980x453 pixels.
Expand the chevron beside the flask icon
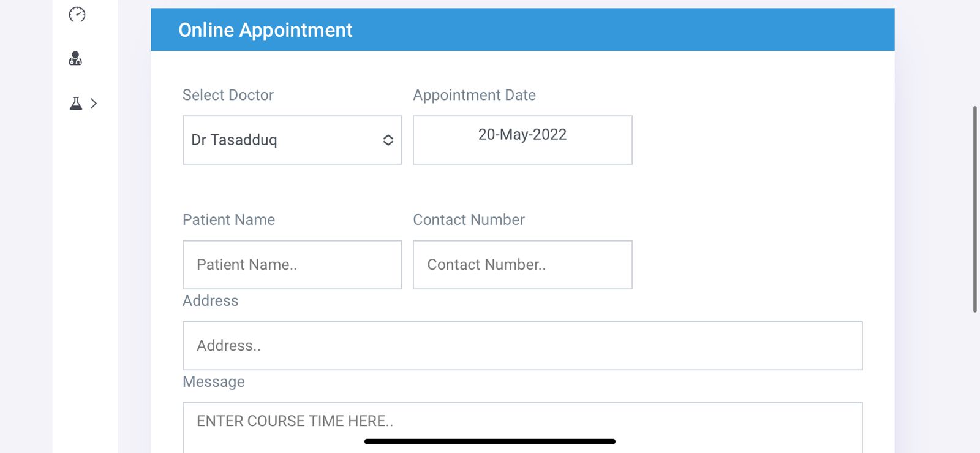pos(94,104)
